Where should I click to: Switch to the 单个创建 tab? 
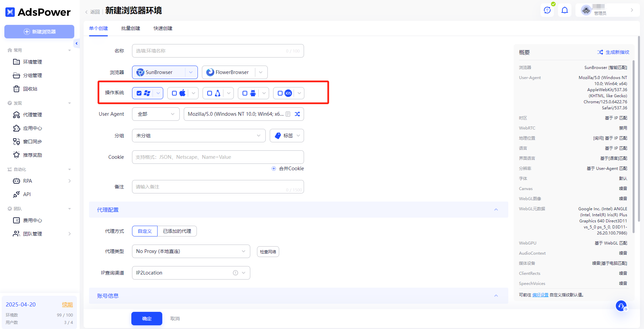(98, 28)
